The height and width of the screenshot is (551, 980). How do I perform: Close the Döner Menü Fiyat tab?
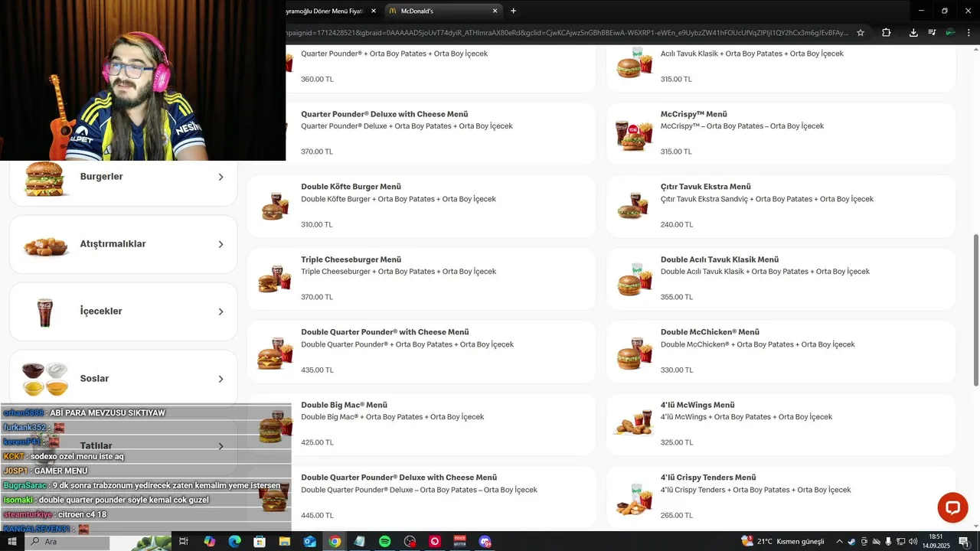374,11
